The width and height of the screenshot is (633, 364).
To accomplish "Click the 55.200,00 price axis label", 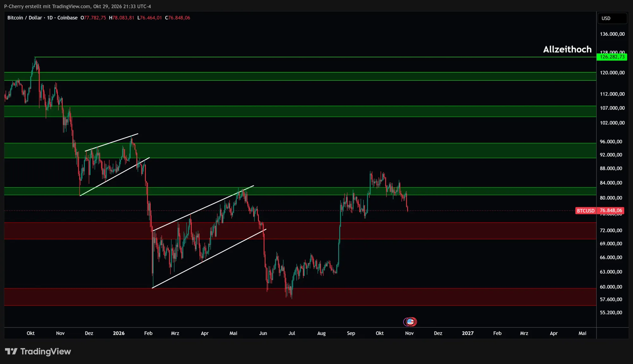I will pyautogui.click(x=611, y=313).
